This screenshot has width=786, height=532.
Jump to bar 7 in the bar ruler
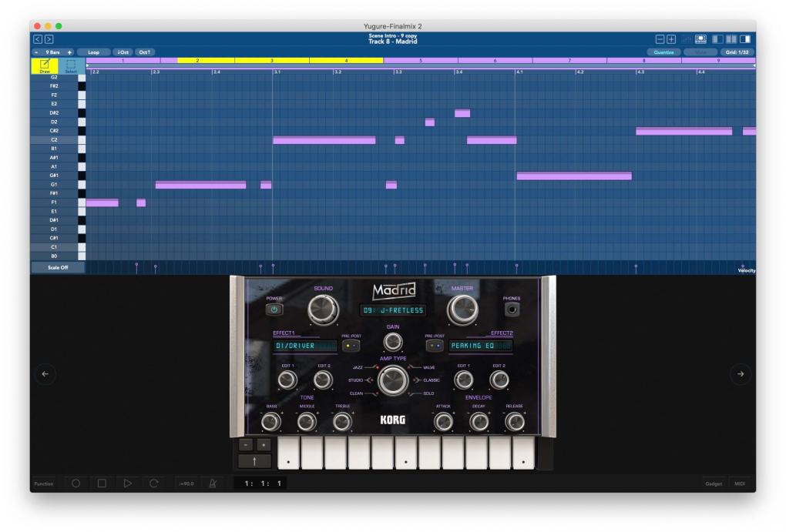pos(569,61)
